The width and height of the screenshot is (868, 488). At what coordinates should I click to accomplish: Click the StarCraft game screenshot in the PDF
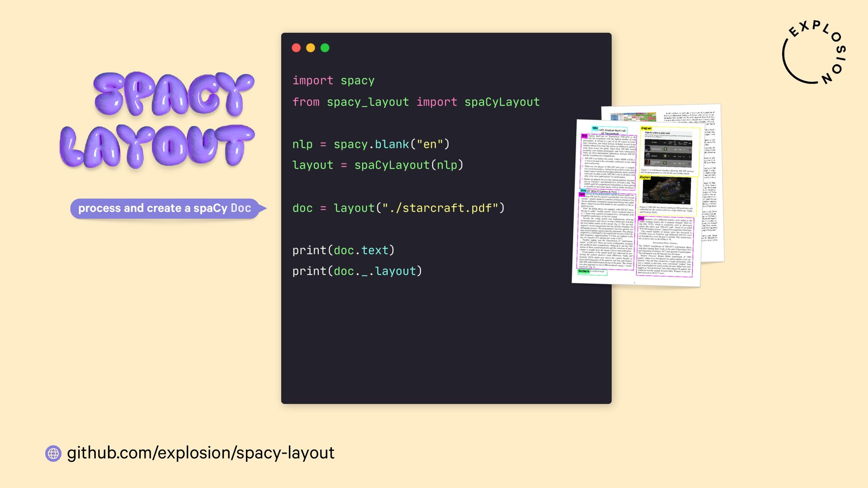click(666, 191)
